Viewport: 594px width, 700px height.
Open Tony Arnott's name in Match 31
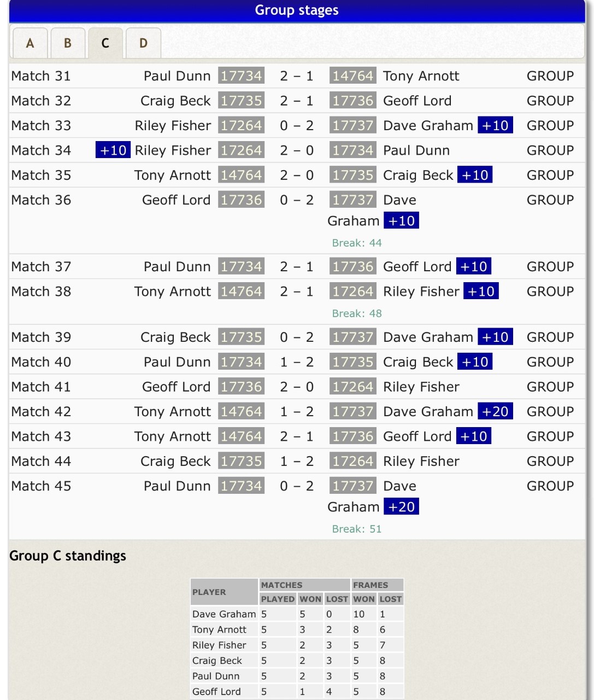[421, 76]
